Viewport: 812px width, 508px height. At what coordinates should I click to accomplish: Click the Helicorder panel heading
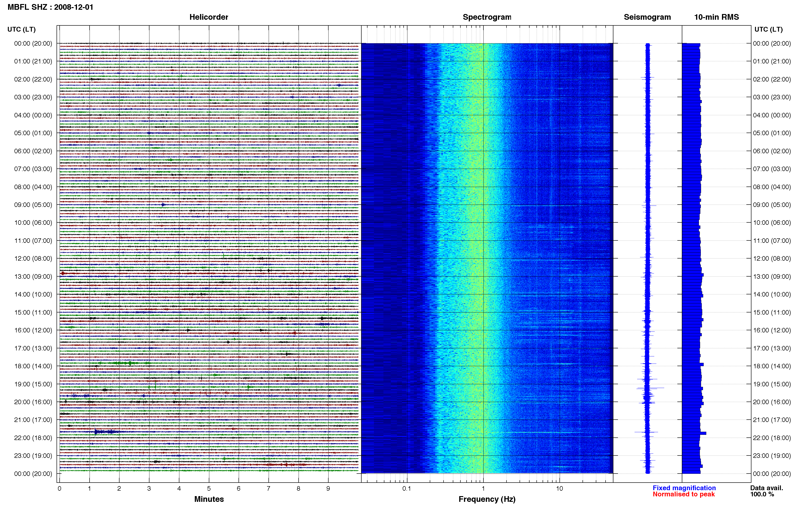click(209, 17)
